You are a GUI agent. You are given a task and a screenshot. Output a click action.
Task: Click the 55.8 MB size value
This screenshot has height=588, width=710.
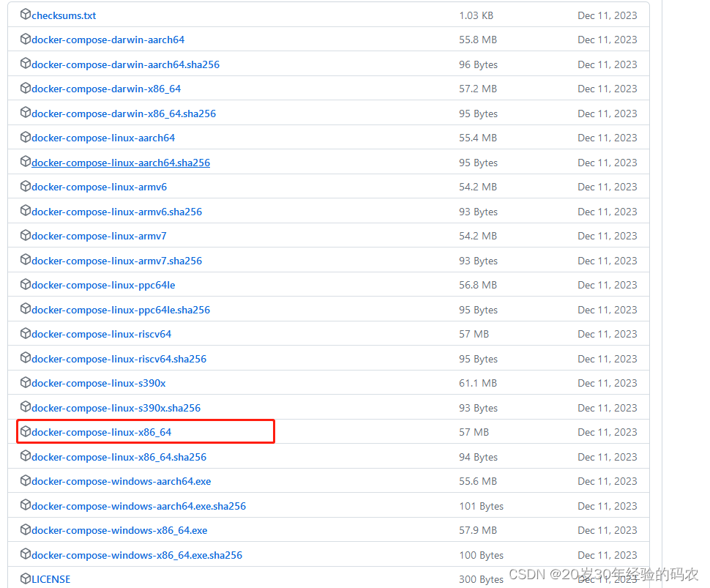(x=478, y=40)
